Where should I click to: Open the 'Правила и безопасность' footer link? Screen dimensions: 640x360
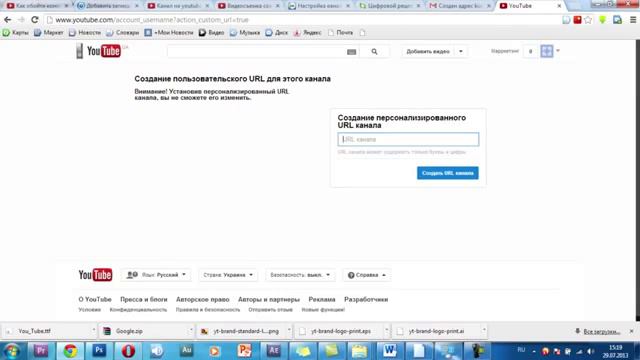pos(208,310)
